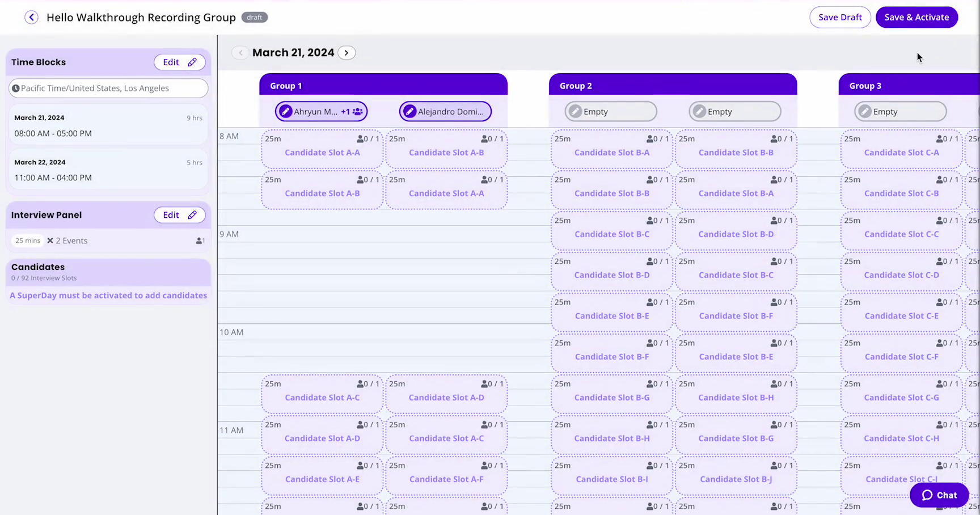Screen dimensions: 980x515
Task: Select the March 21, 2024 time block
Action: [108, 125]
